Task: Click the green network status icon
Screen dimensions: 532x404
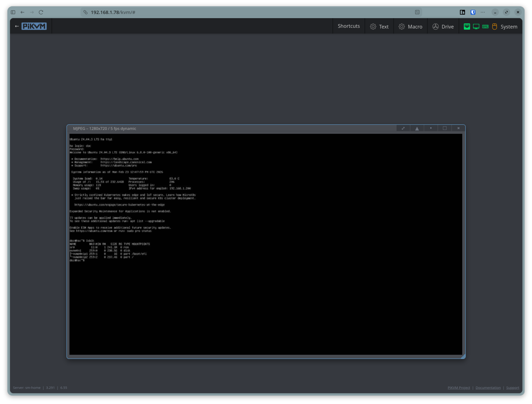Action: (x=467, y=26)
